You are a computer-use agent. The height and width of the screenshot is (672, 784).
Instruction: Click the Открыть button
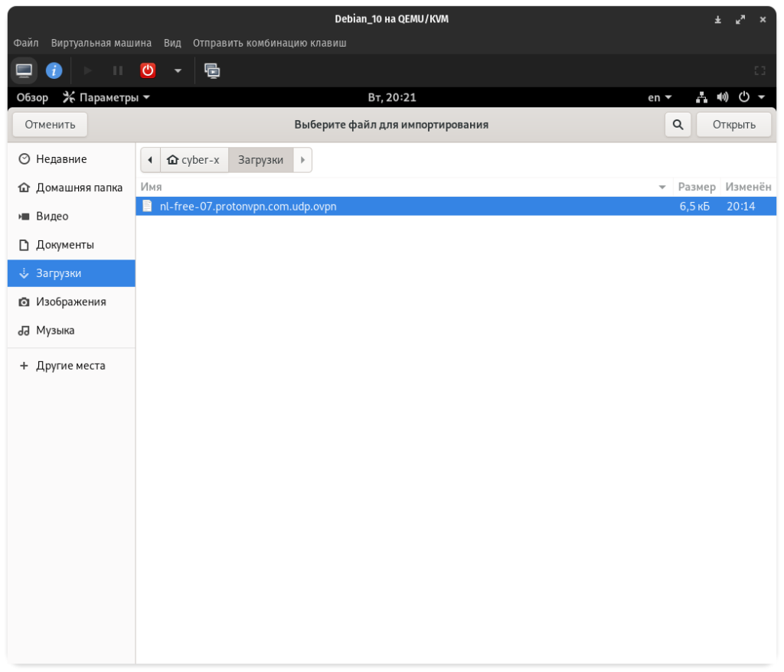(x=733, y=125)
